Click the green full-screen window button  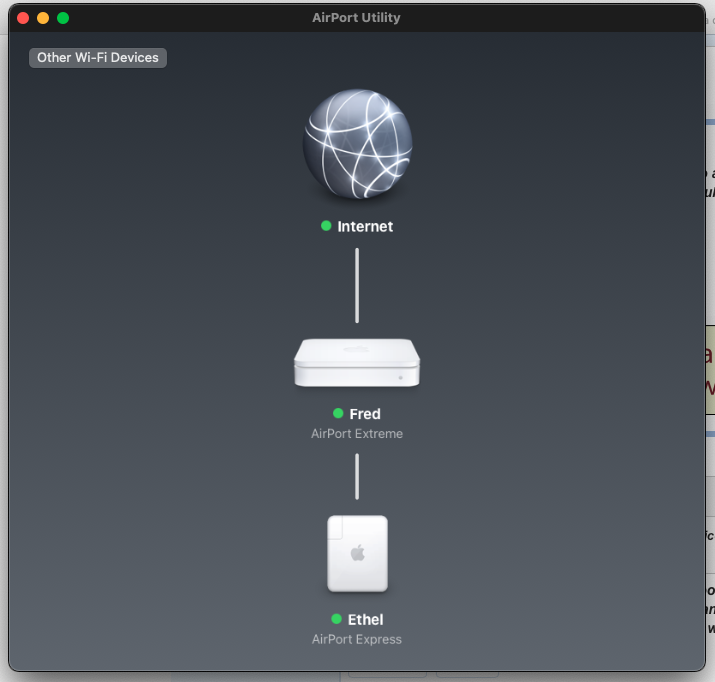(63, 18)
